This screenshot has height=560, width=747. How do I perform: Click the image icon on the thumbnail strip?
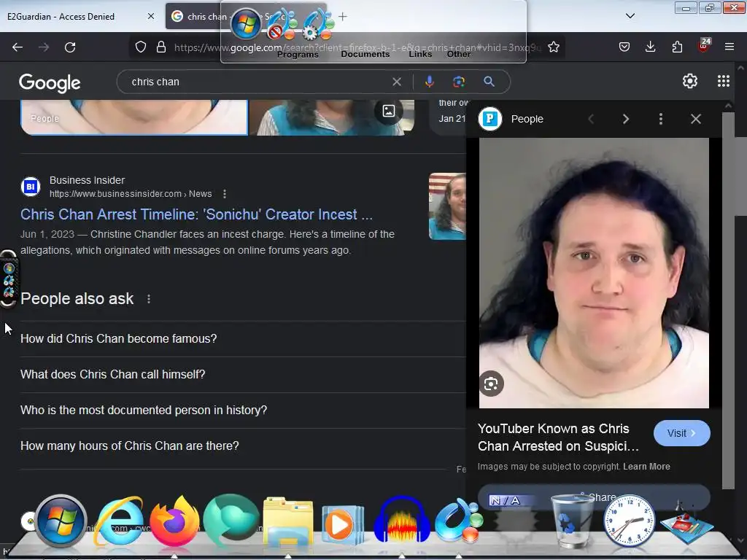pyautogui.click(x=389, y=112)
